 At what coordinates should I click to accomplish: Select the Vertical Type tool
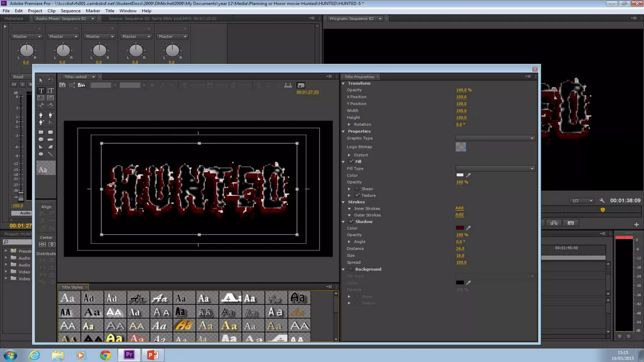50,91
